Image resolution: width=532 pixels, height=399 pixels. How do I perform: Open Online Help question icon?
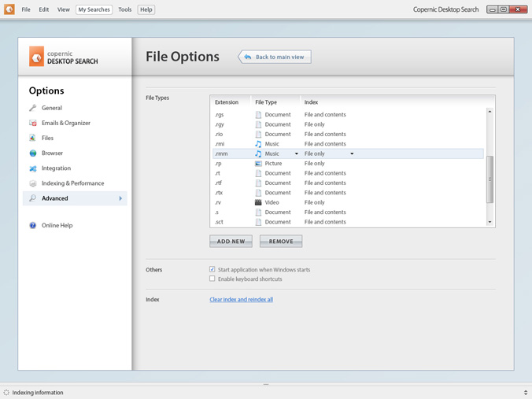tap(33, 226)
